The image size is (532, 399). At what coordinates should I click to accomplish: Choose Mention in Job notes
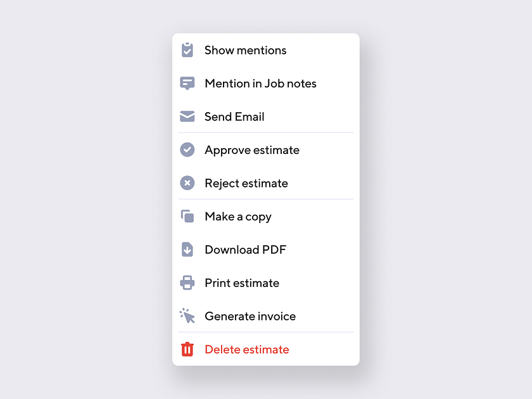[260, 83]
